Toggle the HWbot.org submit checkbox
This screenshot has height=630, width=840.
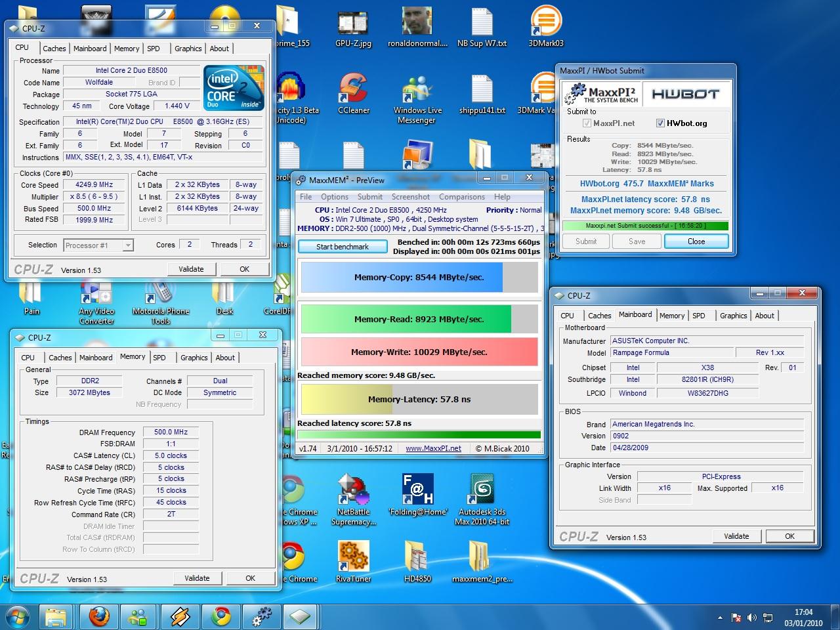click(661, 123)
